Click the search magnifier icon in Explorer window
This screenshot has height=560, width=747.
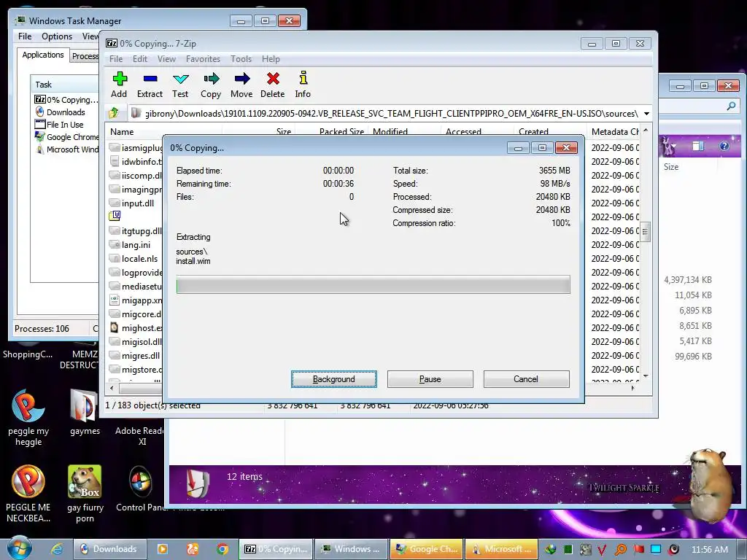point(731,106)
